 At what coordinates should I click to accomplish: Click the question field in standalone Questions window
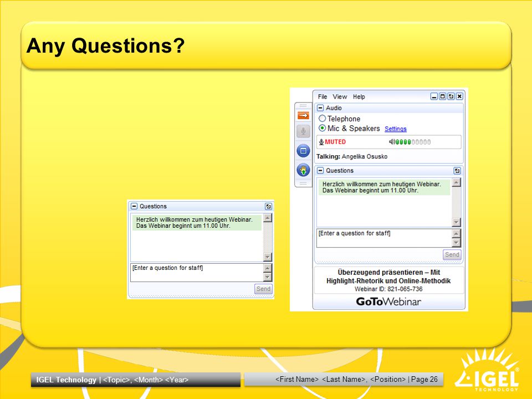point(196,273)
